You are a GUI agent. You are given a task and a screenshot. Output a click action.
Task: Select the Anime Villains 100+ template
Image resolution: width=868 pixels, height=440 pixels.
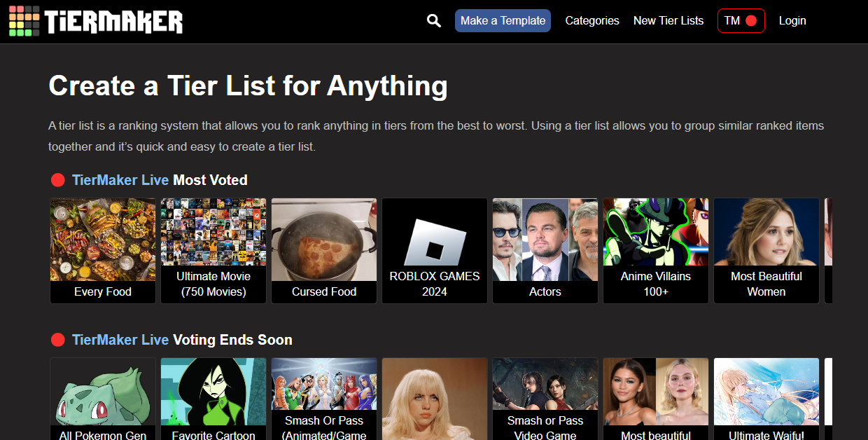coord(656,250)
